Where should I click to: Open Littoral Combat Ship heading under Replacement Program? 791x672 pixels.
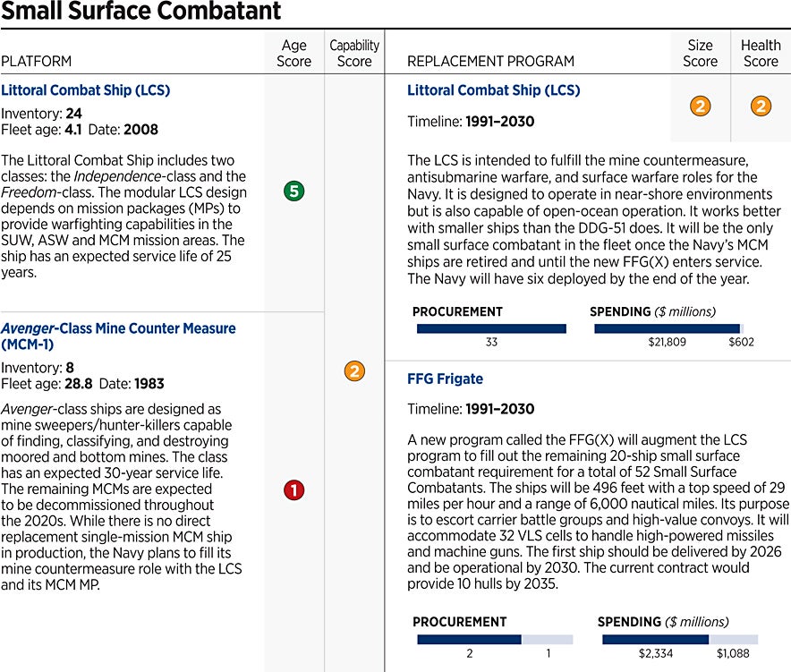[493, 90]
